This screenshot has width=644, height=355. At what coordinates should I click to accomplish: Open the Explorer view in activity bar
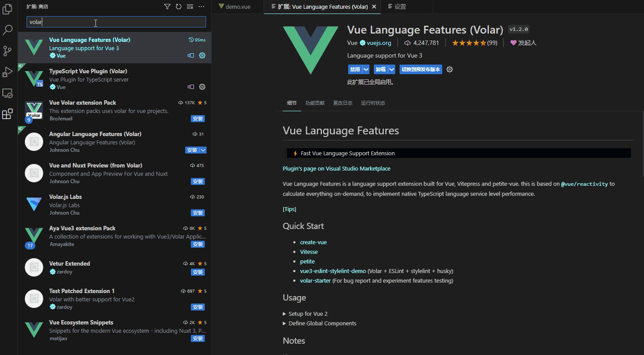click(7, 9)
